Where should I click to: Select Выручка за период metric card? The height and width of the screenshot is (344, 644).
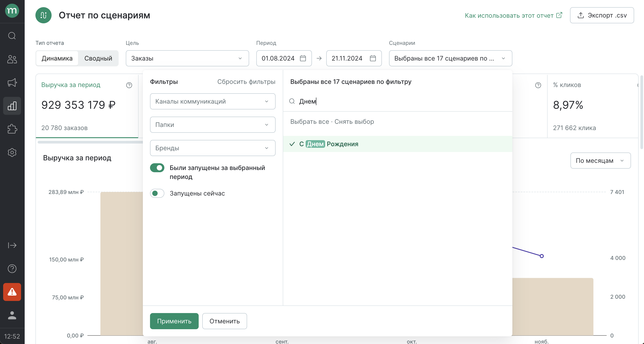click(87, 106)
